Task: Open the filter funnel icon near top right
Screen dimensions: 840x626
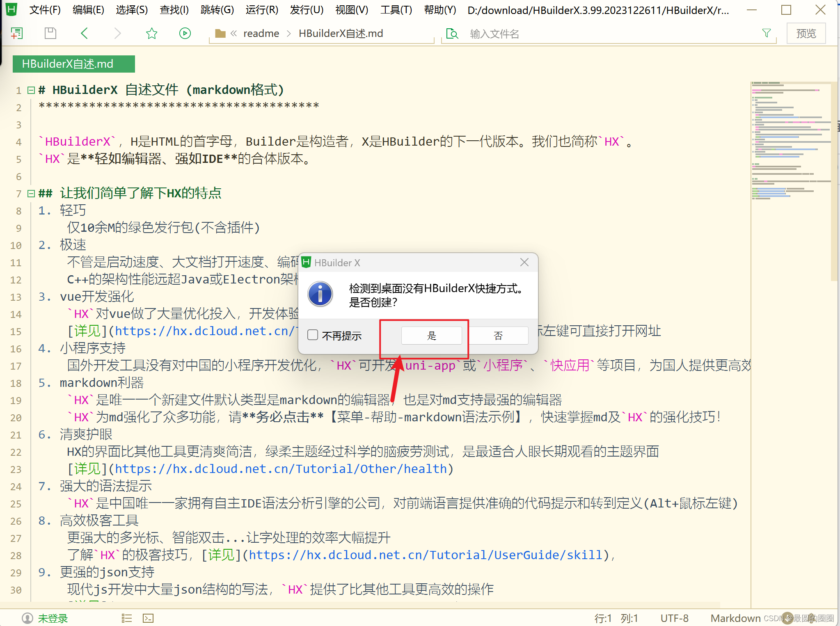Action: coord(767,33)
